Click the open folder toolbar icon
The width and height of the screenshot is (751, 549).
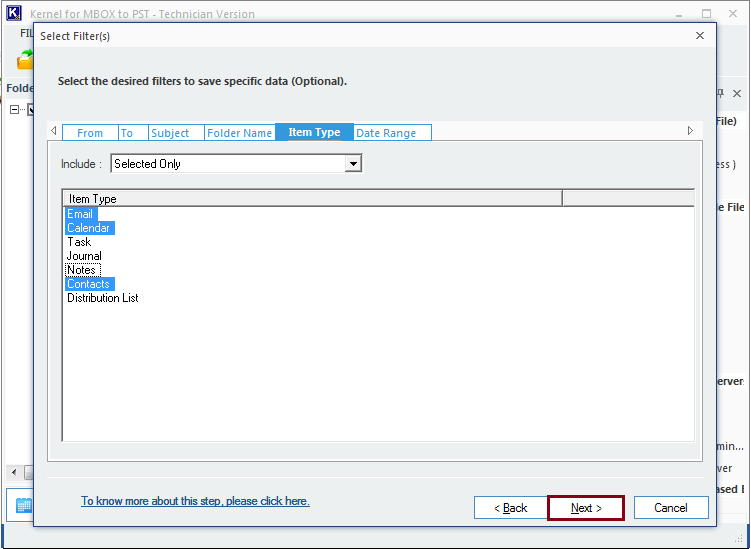click(x=25, y=60)
